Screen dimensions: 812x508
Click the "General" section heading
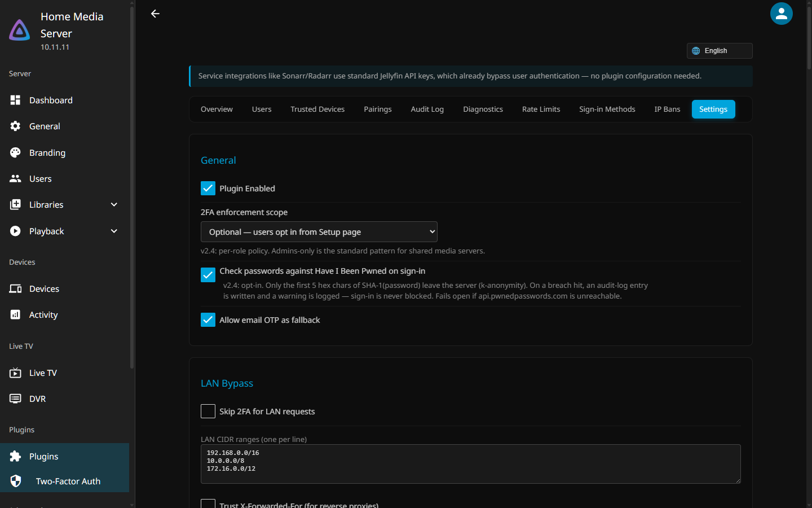[218, 160]
